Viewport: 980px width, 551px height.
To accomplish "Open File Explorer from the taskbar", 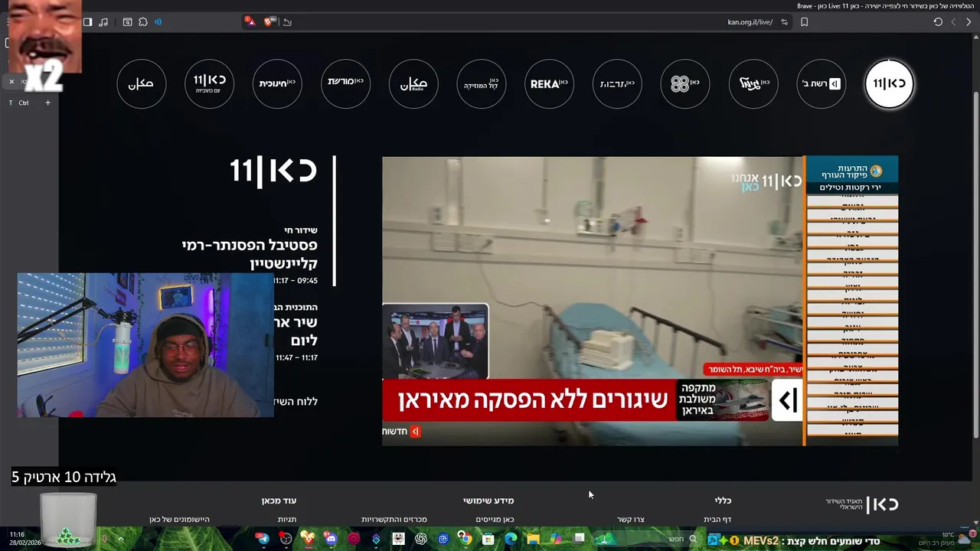I will 533,539.
